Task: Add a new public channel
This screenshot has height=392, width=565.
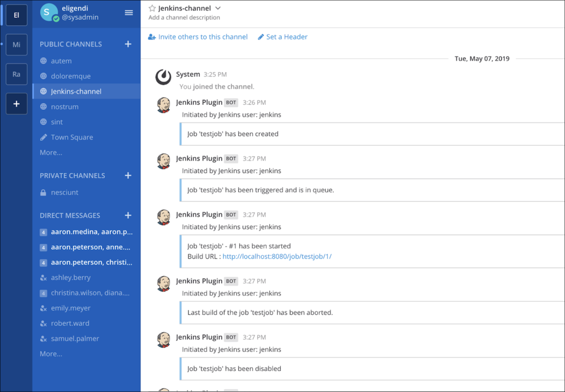Action: (128, 44)
